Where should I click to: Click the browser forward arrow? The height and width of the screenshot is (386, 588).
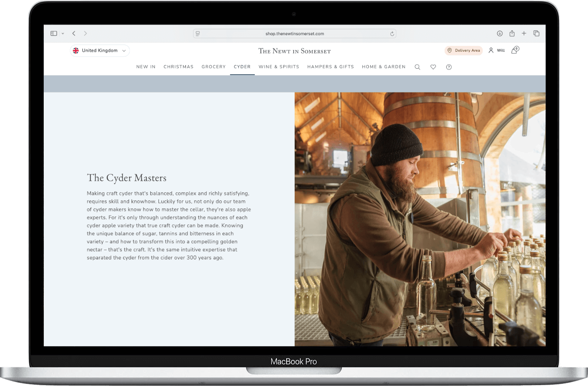click(x=85, y=33)
